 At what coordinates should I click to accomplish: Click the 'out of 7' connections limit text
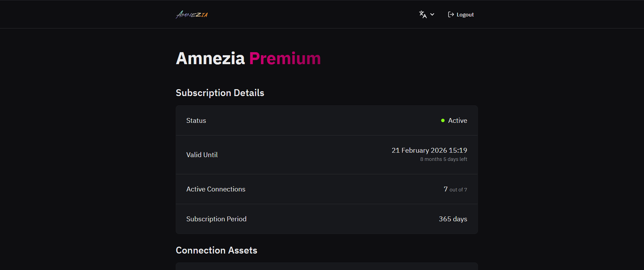point(458,190)
